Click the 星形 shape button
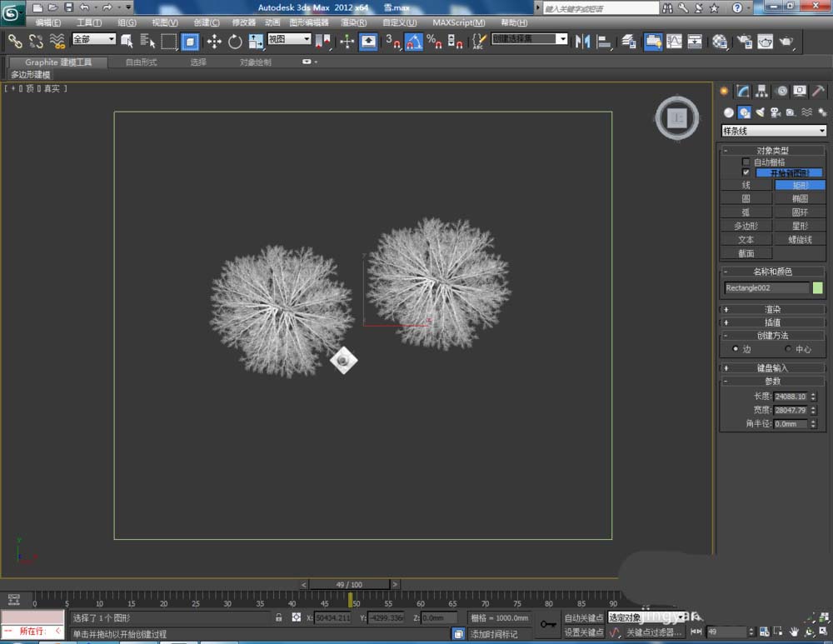The height and width of the screenshot is (644, 833). (x=800, y=226)
